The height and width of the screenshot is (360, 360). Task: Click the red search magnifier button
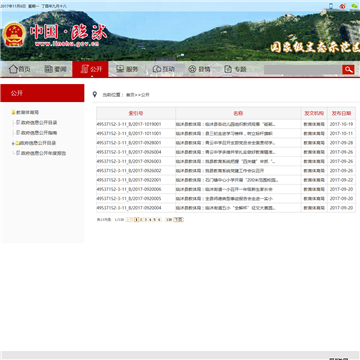[x=348, y=69]
